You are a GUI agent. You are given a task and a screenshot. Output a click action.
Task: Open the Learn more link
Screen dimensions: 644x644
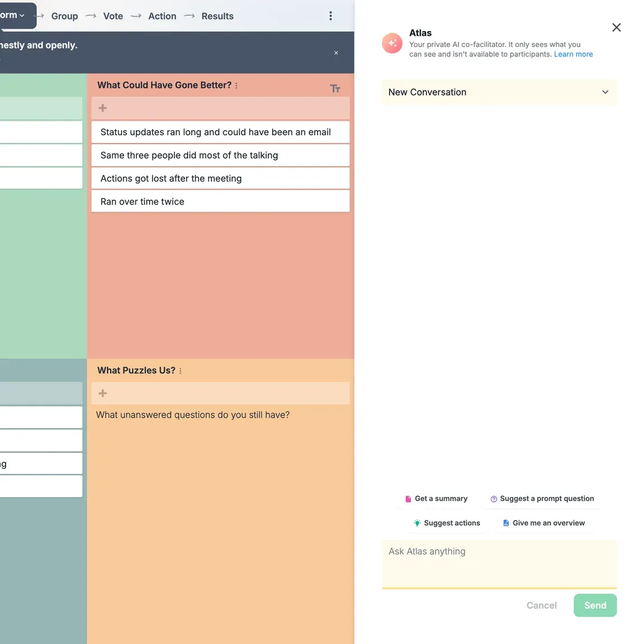[573, 54]
